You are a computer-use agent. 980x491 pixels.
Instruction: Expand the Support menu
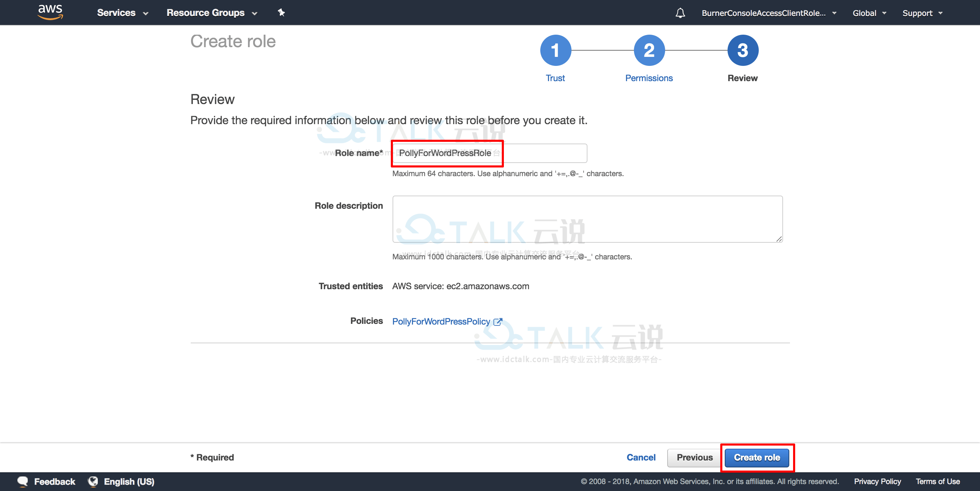922,13
